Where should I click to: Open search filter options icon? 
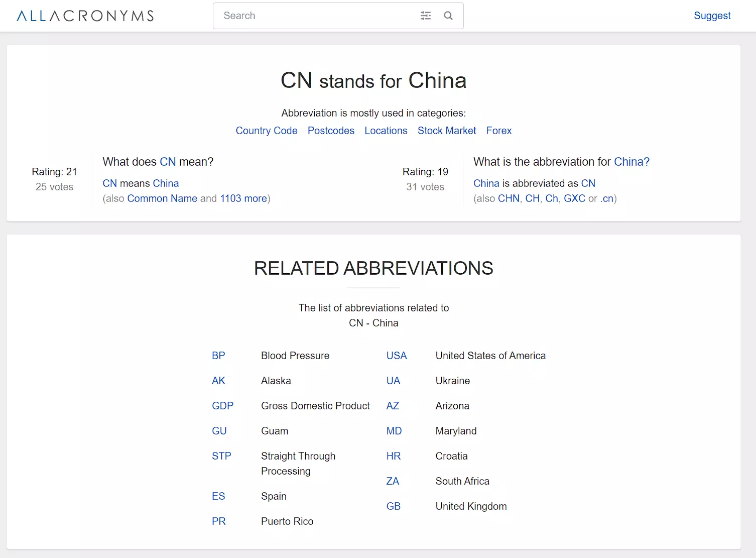425,16
